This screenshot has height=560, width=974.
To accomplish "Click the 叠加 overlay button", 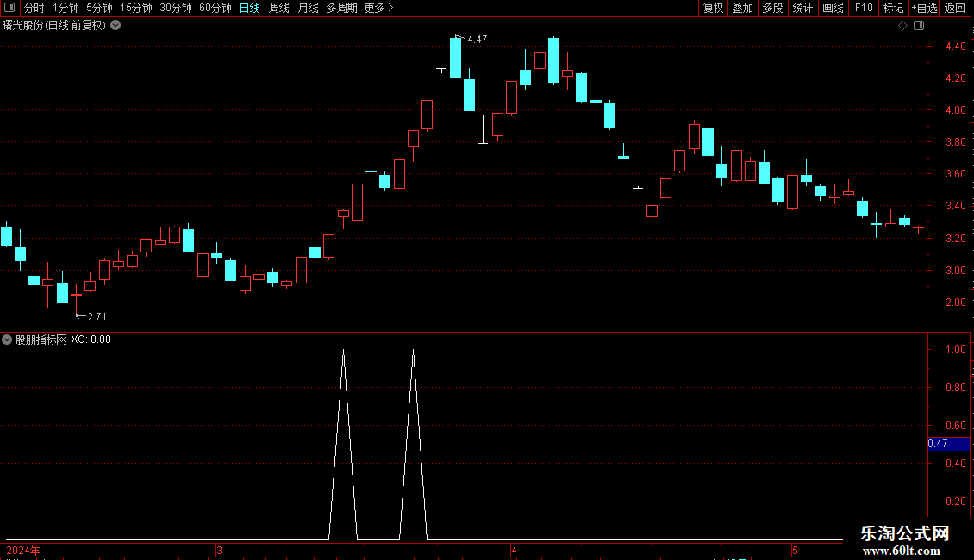I will tap(742, 8).
